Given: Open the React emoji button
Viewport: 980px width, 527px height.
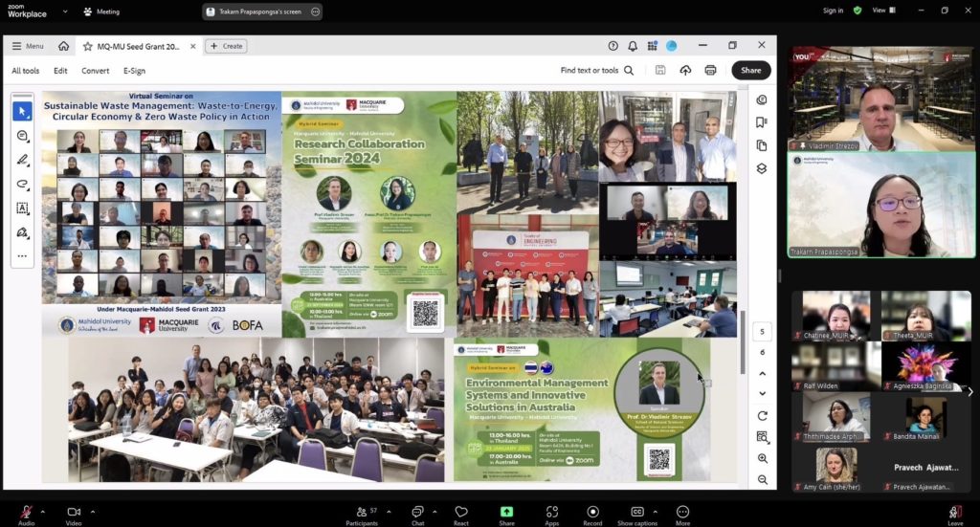Looking at the screenshot, I should click(461, 513).
